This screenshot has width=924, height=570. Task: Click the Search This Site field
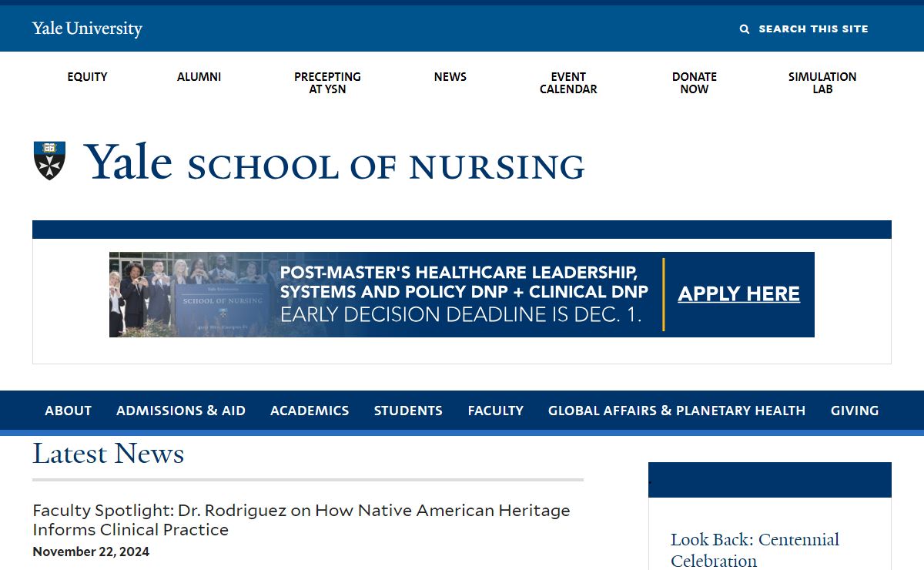[813, 29]
